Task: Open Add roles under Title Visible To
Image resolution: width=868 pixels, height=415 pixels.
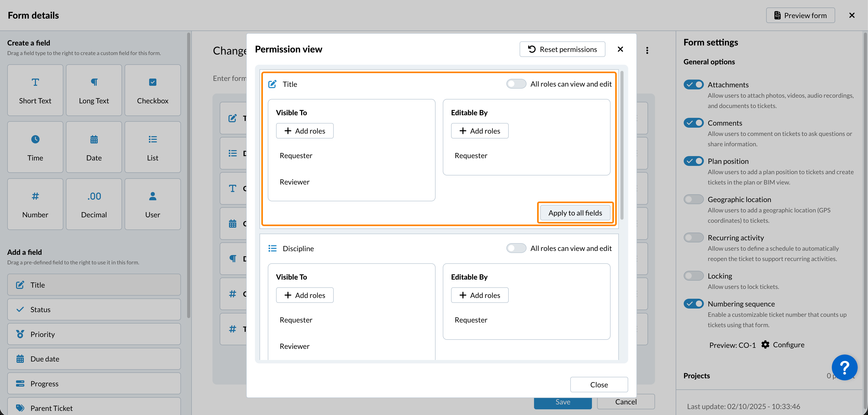Action: click(304, 131)
